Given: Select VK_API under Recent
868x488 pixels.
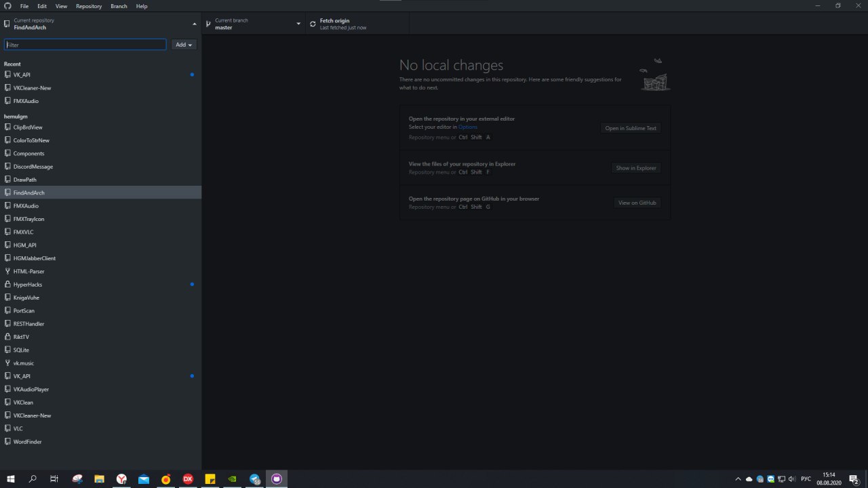Looking at the screenshot, I should pyautogui.click(x=100, y=75).
